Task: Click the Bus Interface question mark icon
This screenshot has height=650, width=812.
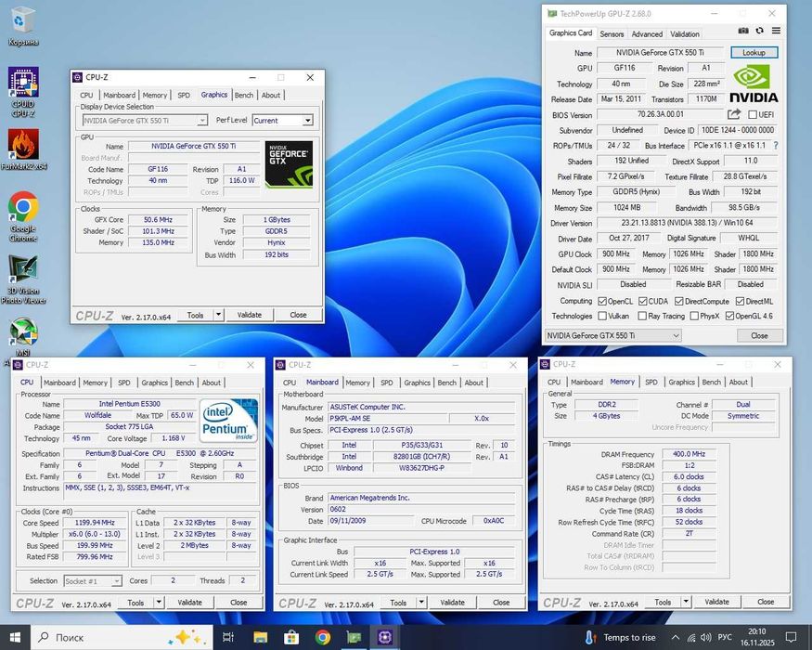Action: click(x=775, y=146)
